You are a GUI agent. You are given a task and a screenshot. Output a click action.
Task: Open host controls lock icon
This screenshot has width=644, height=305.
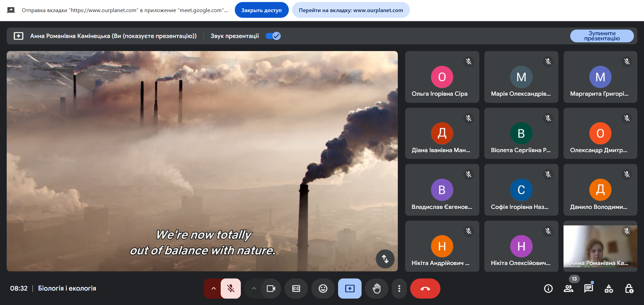[x=629, y=289]
